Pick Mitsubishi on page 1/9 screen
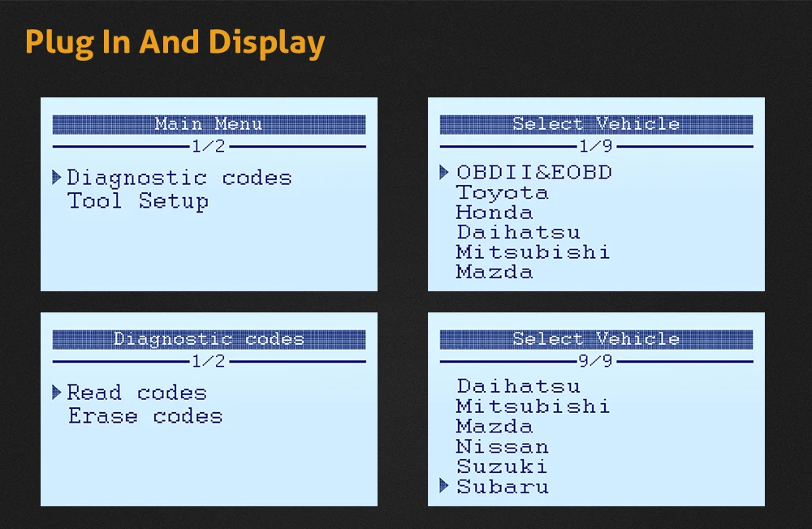The height and width of the screenshot is (529, 812). click(533, 252)
